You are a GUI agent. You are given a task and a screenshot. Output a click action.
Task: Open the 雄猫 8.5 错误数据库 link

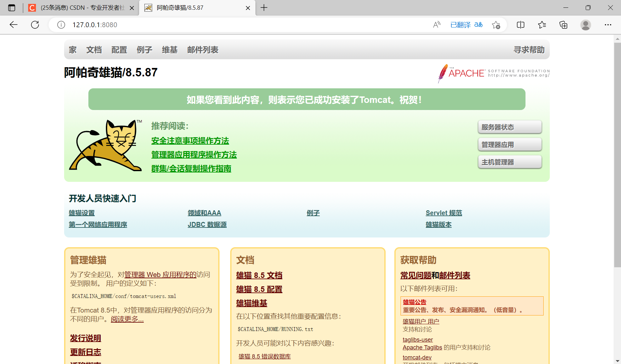265,356
